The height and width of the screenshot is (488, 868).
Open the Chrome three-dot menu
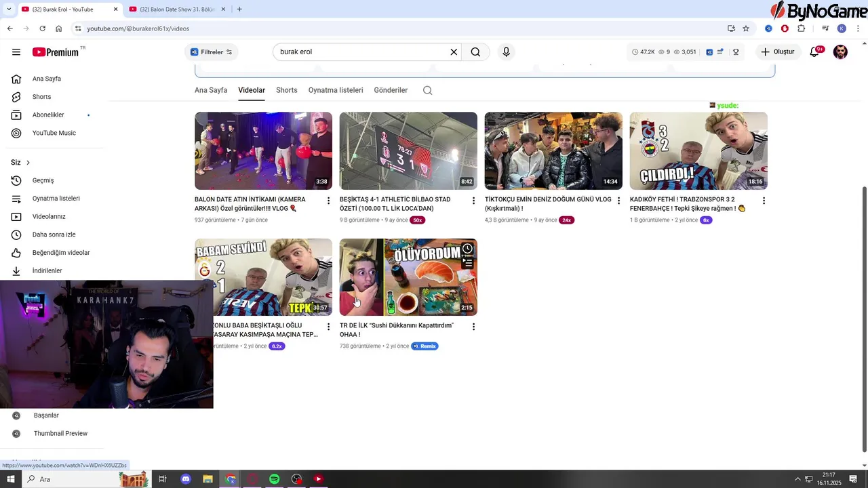[x=859, y=28]
